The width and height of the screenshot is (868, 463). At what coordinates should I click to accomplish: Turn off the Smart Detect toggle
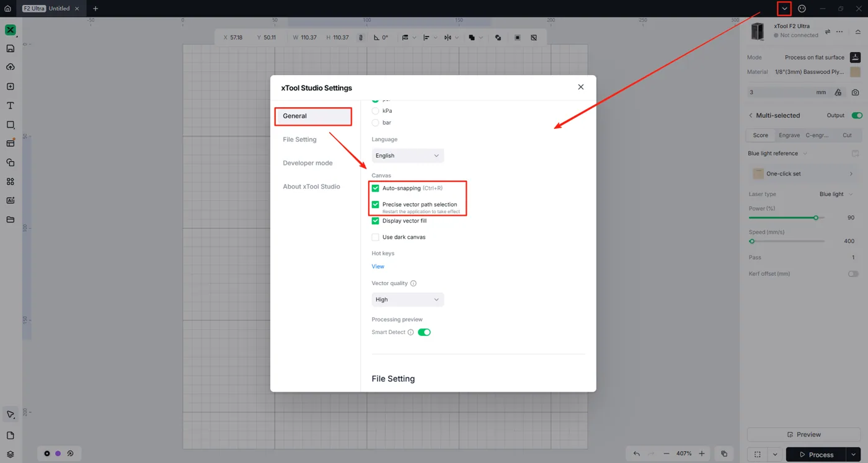coord(424,332)
